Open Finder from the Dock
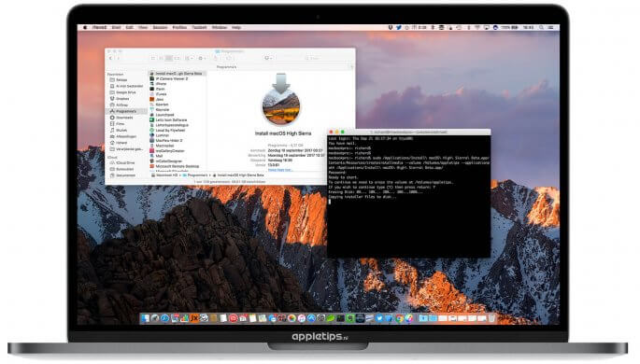The width and height of the screenshot is (640, 364). (145, 318)
